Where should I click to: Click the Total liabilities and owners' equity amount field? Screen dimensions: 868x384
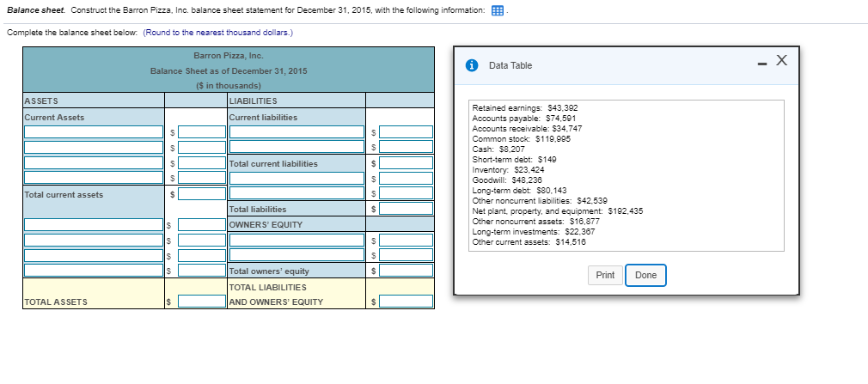tap(406, 301)
